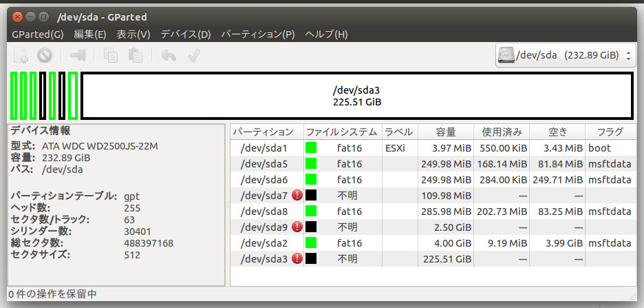
Task: Open the デバイス(D) menu
Action: (x=186, y=34)
